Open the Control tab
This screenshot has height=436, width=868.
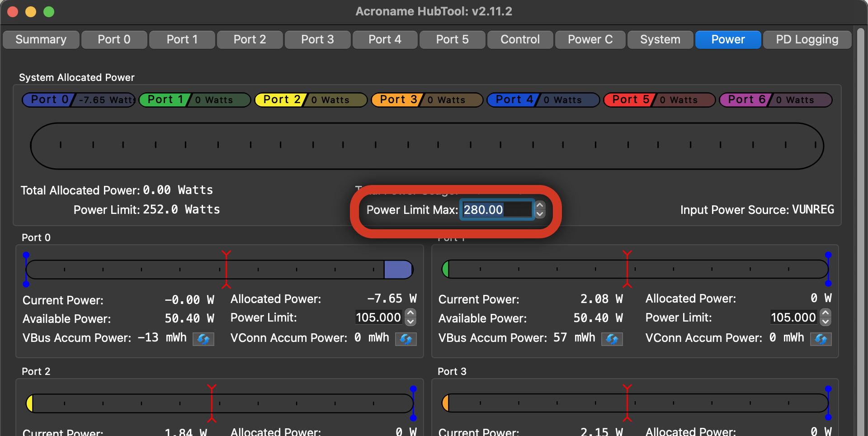520,39
